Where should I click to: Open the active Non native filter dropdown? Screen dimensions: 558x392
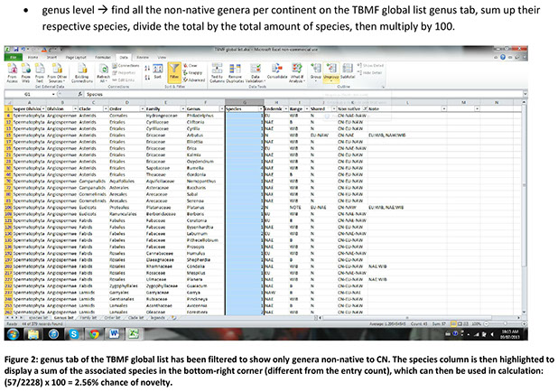pos(365,108)
